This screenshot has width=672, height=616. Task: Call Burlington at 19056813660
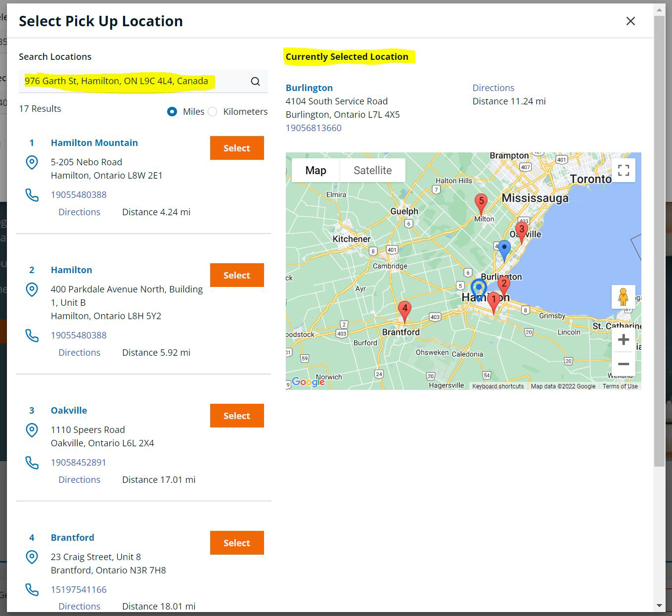[x=314, y=128]
